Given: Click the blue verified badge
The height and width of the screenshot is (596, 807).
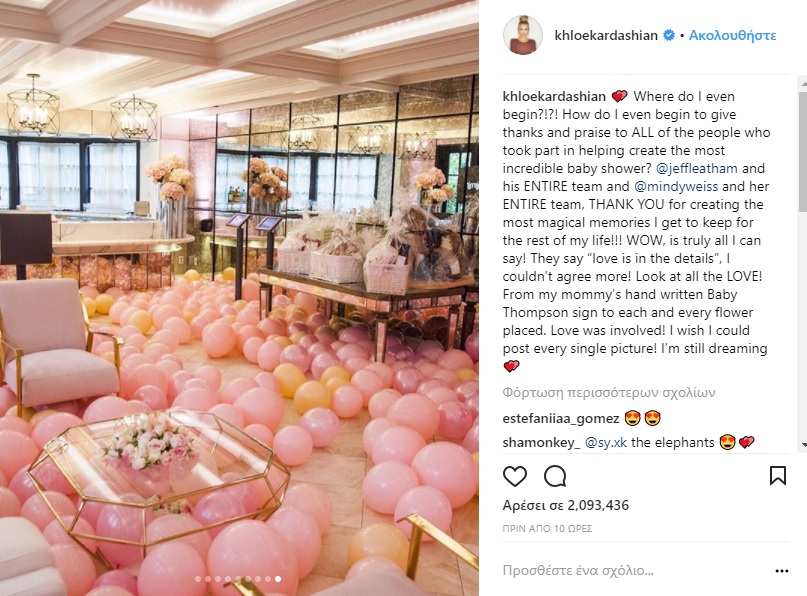Looking at the screenshot, I should (669, 35).
